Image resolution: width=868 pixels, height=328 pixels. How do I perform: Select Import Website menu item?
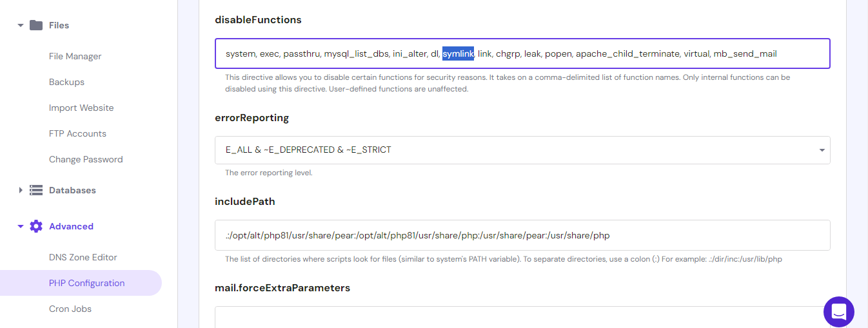point(81,108)
